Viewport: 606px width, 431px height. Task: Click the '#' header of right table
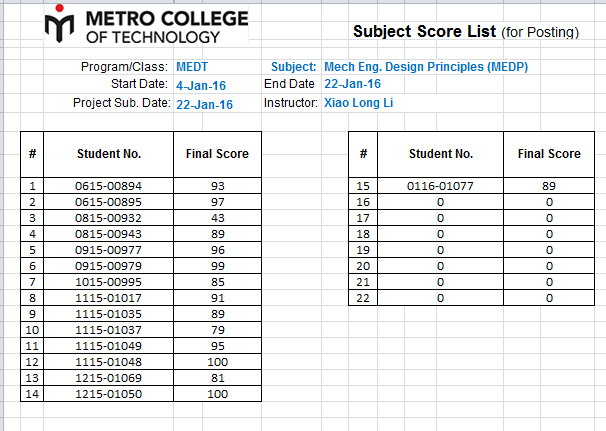point(363,154)
